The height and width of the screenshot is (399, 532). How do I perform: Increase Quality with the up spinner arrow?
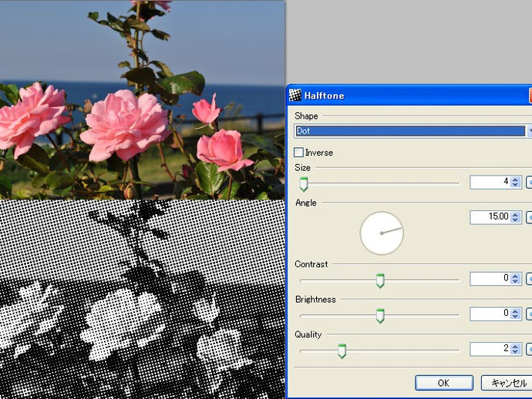pos(515,346)
